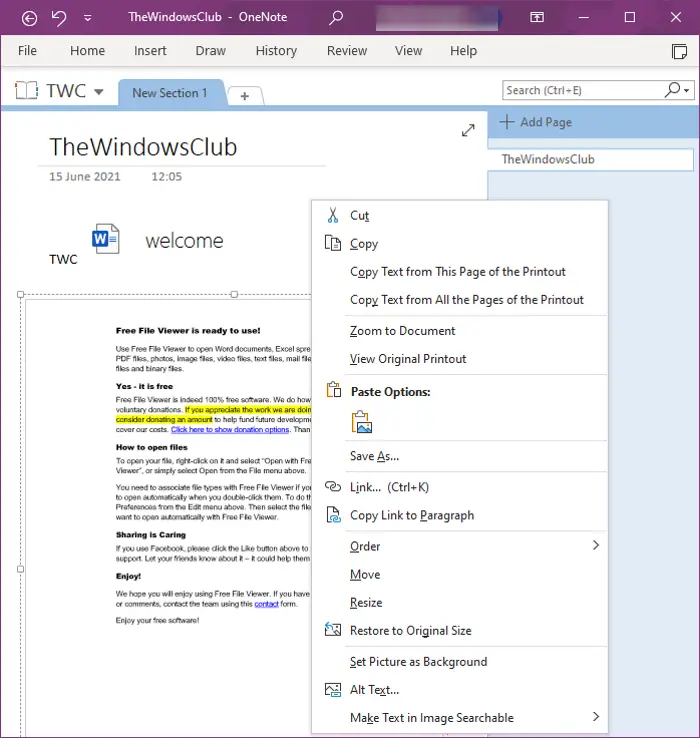Click the scissors Cut icon

click(333, 215)
